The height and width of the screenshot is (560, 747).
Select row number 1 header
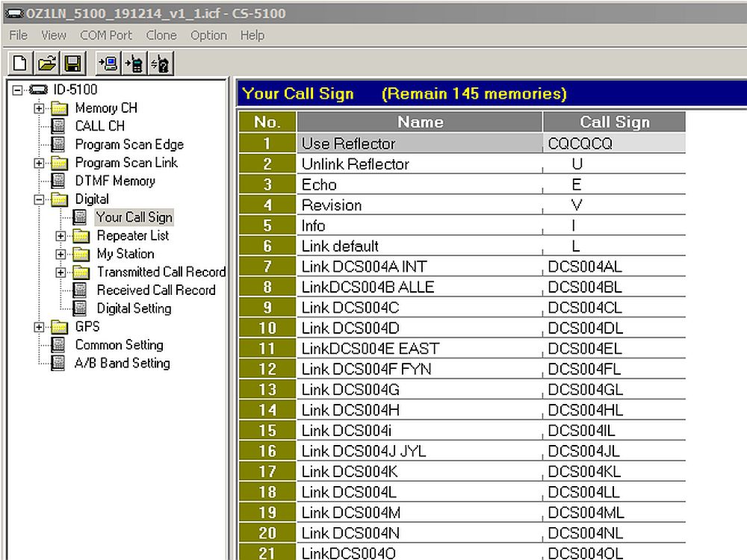267,143
